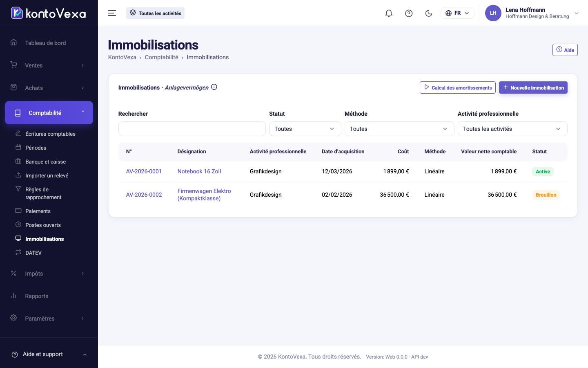Screen dimensions: 588x368
Task: Click the LH user avatar
Action: click(x=493, y=13)
